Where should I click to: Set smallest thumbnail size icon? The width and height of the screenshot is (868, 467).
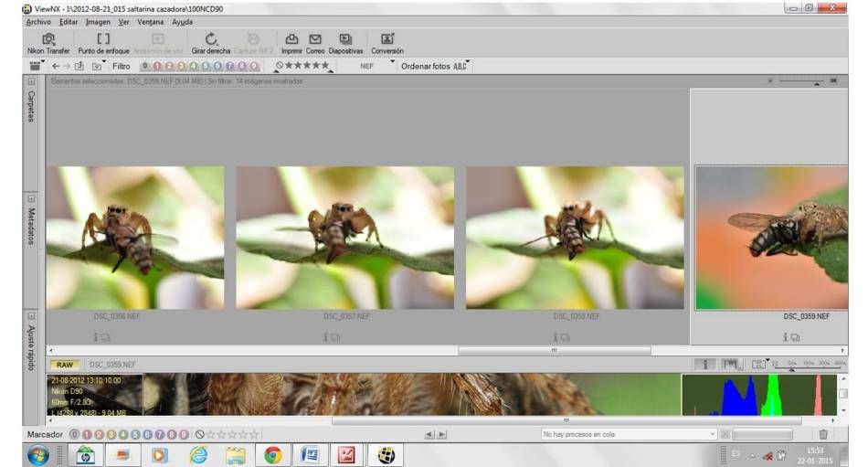770,81
